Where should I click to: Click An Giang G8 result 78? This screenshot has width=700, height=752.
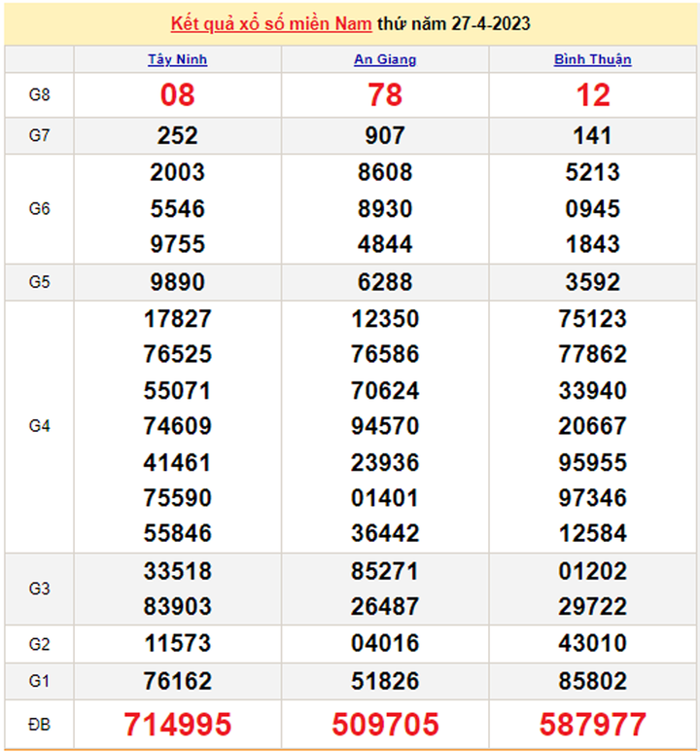click(x=385, y=94)
